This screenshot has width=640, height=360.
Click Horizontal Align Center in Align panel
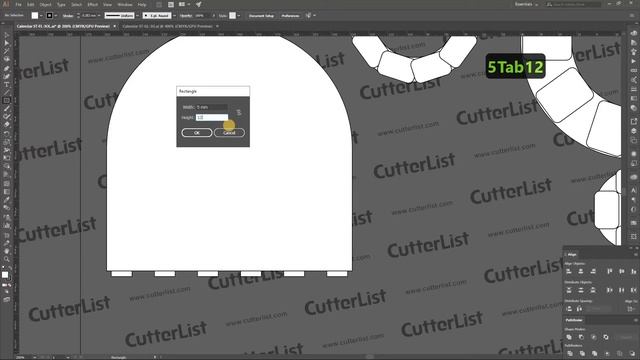(581, 271)
